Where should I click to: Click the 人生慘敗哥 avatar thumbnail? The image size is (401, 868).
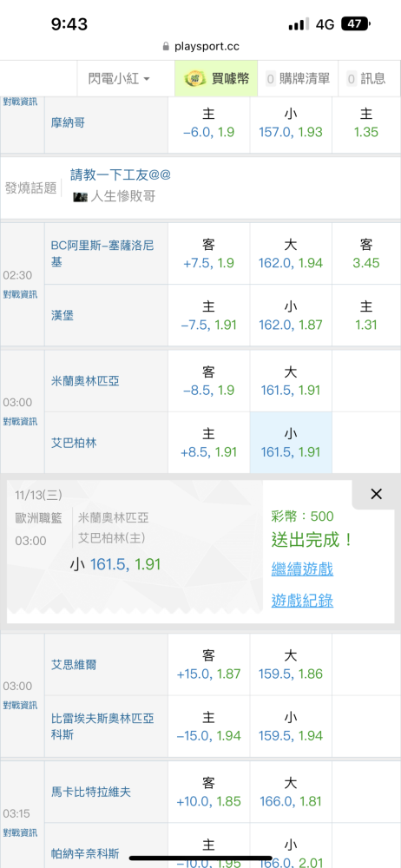tap(81, 196)
